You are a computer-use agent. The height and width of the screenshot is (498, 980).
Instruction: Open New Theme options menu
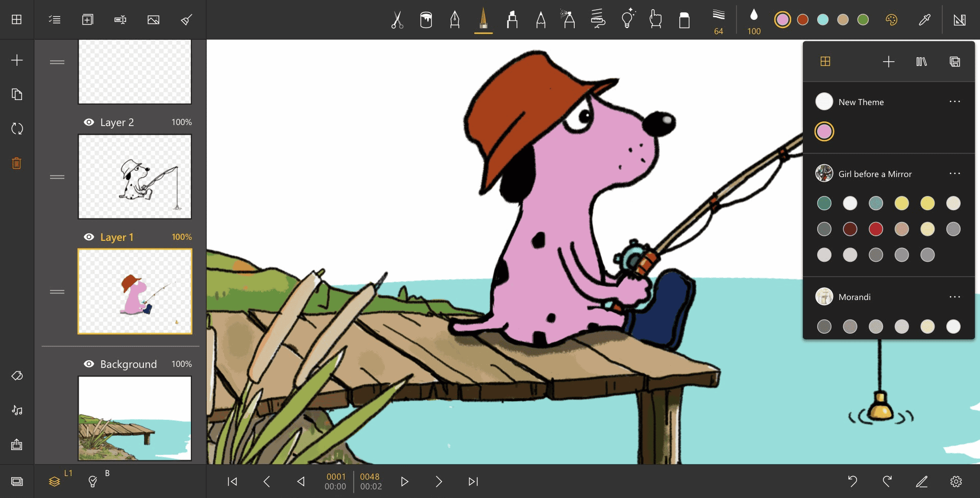pyautogui.click(x=954, y=102)
